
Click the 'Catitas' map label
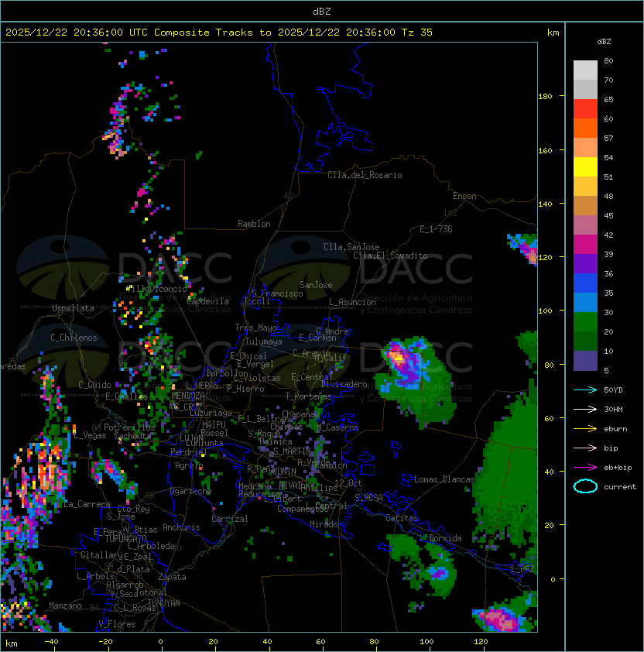click(402, 518)
